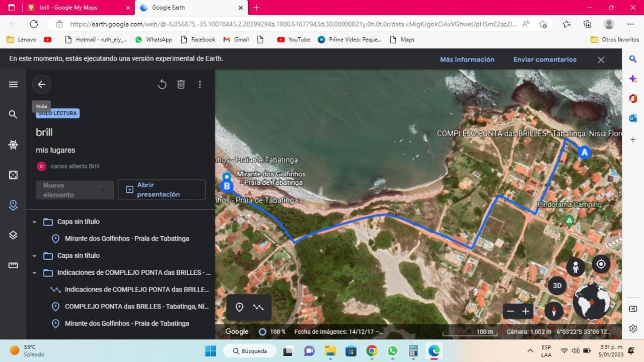The image size is (644, 362).
Task: Collapse the first Capa sin título folder
Action: (x=34, y=222)
